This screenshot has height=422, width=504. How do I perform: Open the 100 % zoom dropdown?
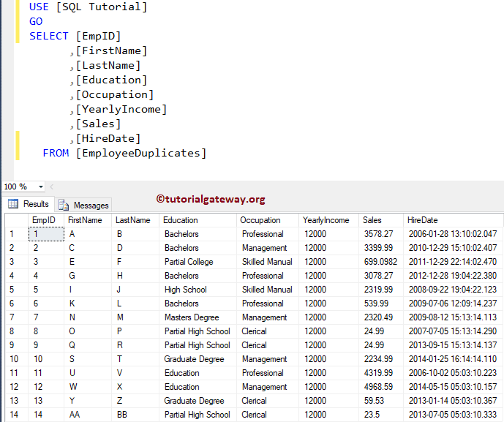[40, 187]
